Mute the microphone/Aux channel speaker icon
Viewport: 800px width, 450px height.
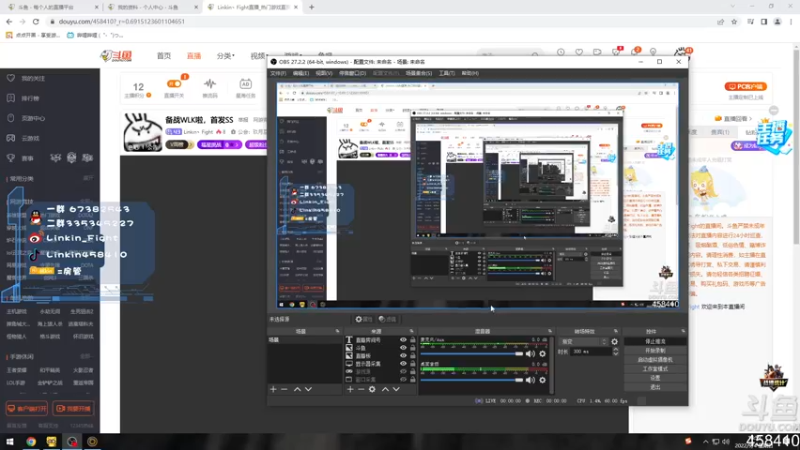pyautogui.click(x=531, y=354)
